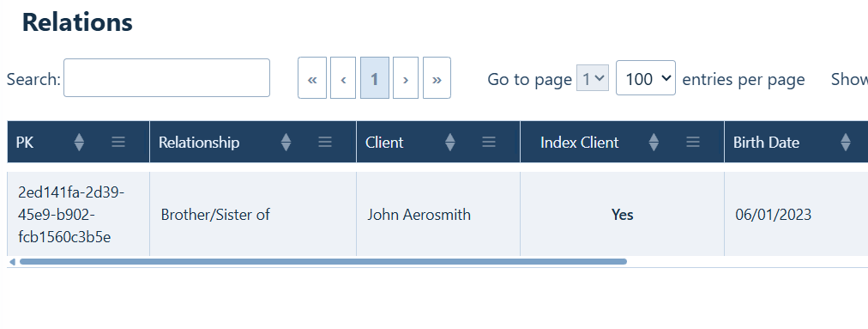This screenshot has height=329, width=868.
Task: Open Client column menu icon
Action: (x=489, y=143)
